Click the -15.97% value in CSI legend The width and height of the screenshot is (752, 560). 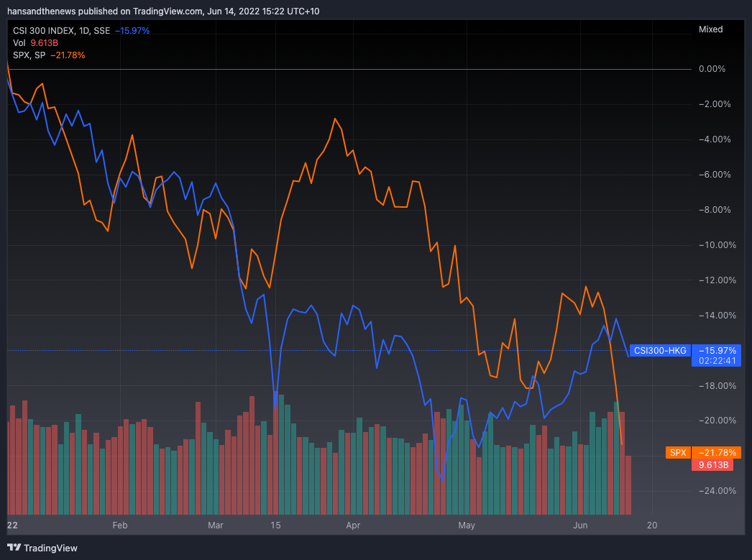[132, 30]
